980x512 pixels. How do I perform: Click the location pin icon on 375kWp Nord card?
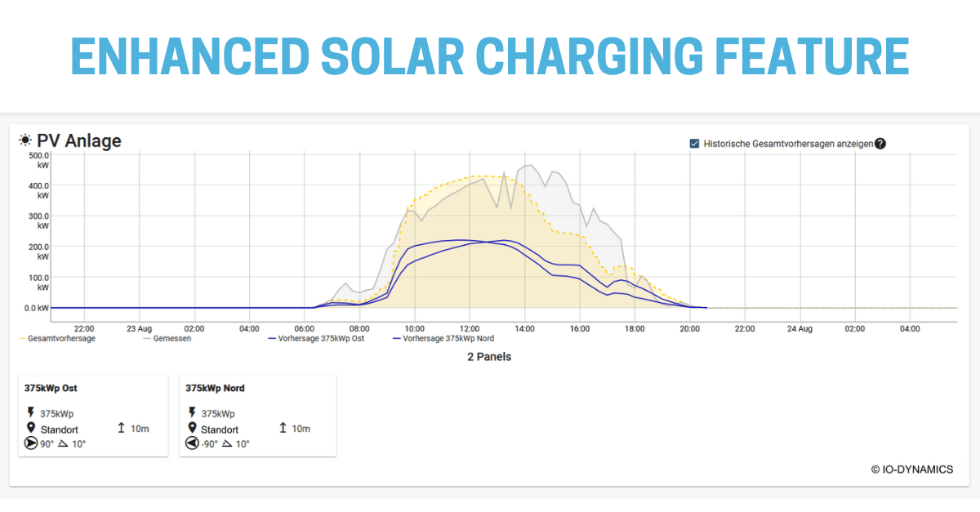[x=193, y=428]
